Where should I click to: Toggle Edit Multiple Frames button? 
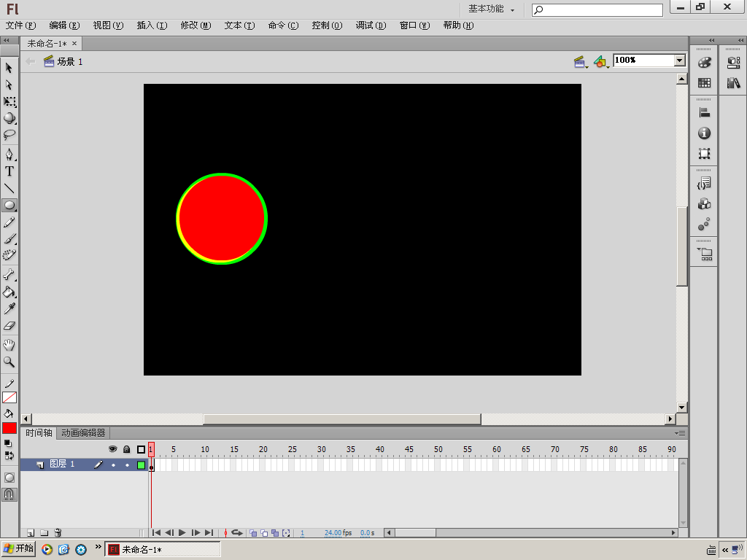point(275,533)
